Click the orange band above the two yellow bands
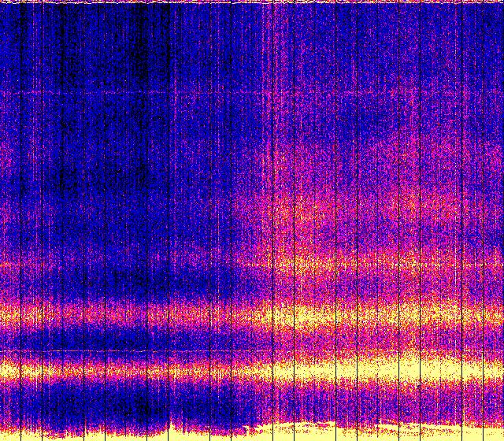Screen dimensions: 504x441 pos(354,261)
